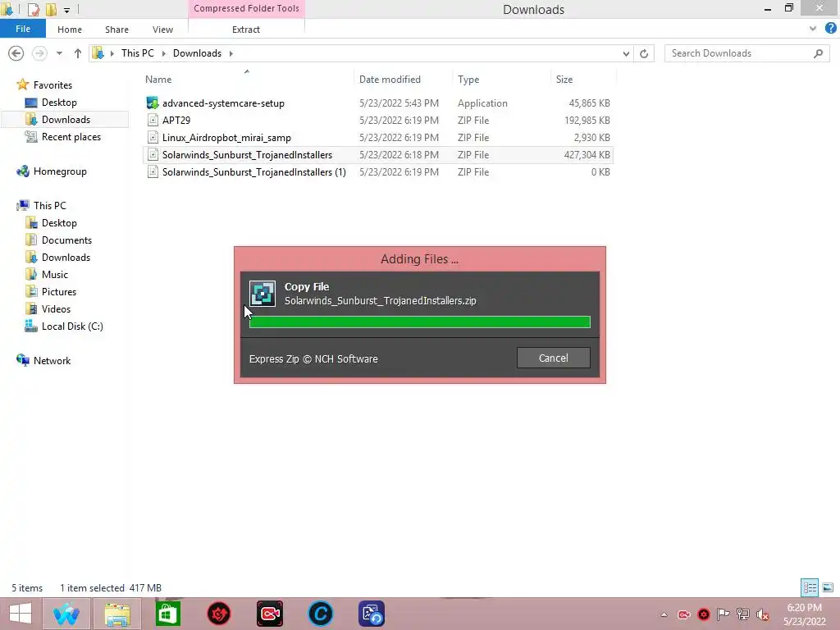Open the Videos folder
Image resolution: width=840 pixels, height=630 pixels.
56,309
